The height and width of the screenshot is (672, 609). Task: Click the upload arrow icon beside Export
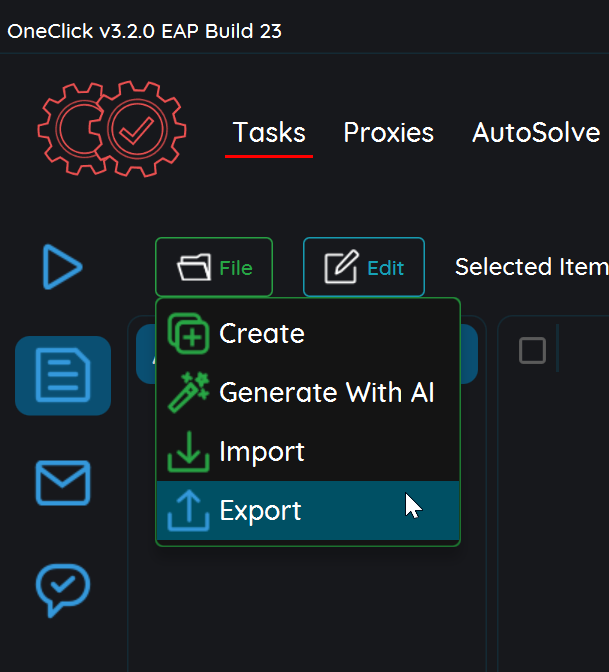(x=189, y=510)
